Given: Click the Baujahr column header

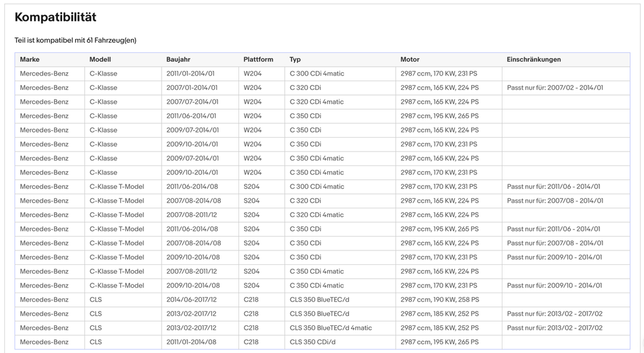Looking at the screenshot, I should tap(178, 60).
